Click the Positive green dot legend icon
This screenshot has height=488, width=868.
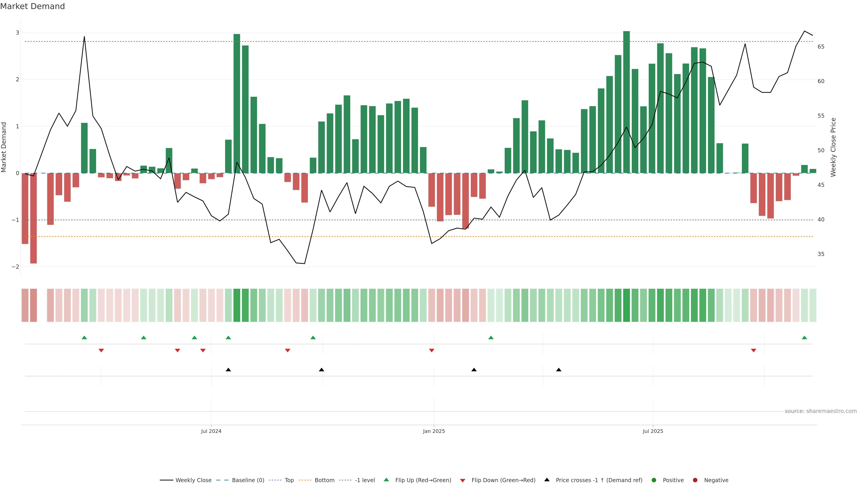point(654,480)
